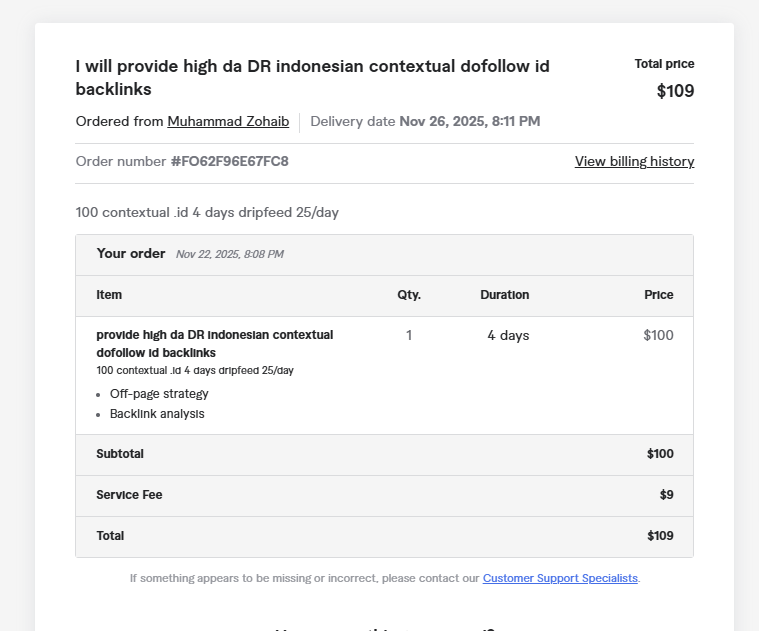Click the gig title heading text
This screenshot has height=631, width=759.
pyautogui.click(x=312, y=78)
